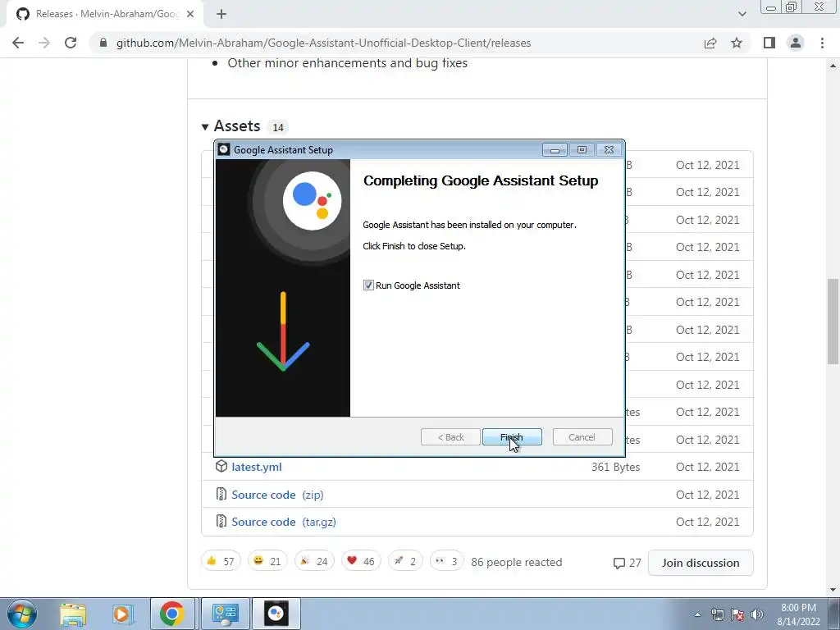
Task: Click the hooray reaction 24
Action: click(x=314, y=561)
